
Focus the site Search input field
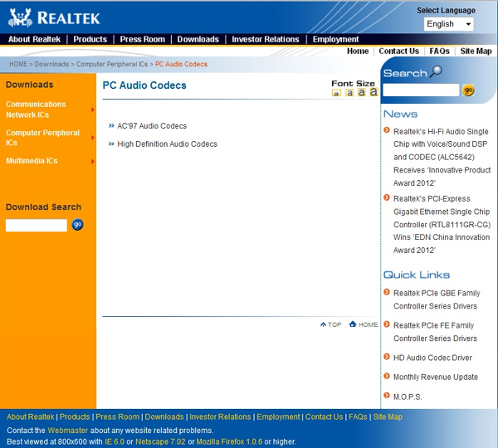421,90
